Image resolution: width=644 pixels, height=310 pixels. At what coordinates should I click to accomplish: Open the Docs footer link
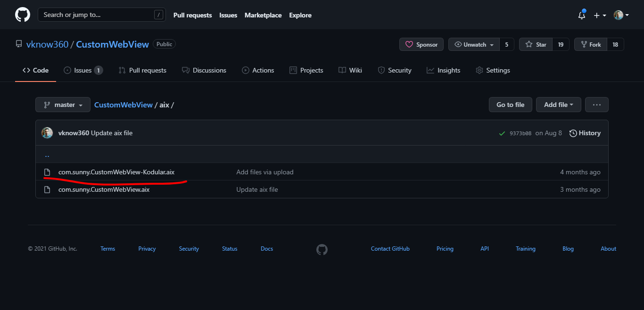[267, 249]
